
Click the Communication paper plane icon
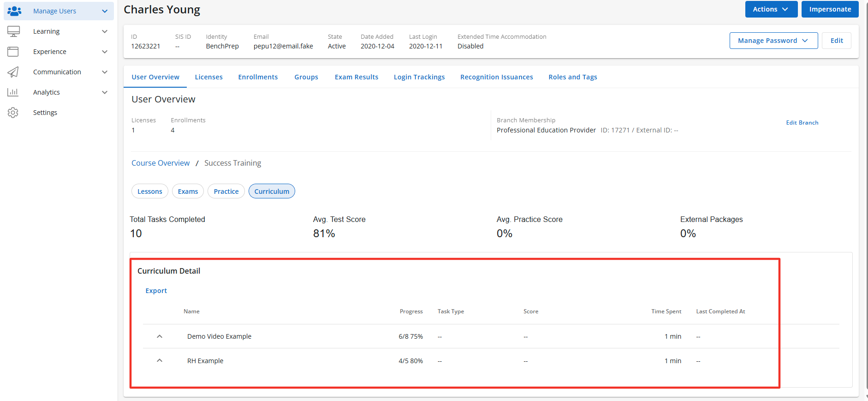tap(13, 72)
